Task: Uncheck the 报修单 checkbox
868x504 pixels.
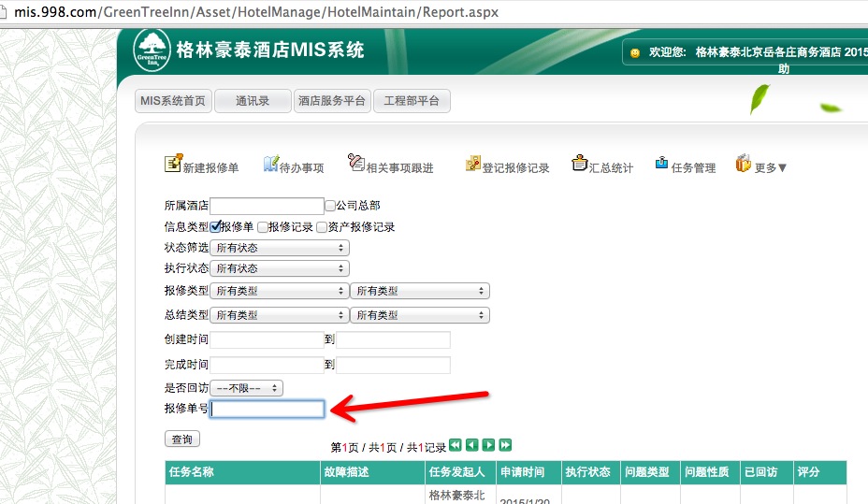Action: (x=215, y=227)
